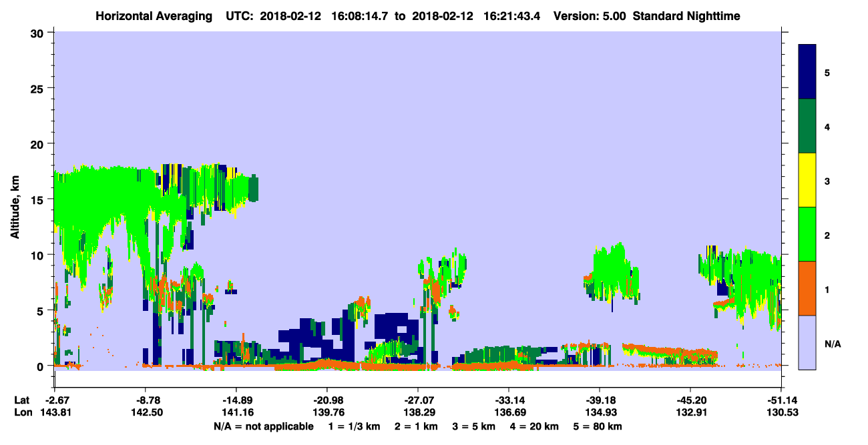
Task: Click the latitude value -51.14
Action: pyautogui.click(x=781, y=400)
